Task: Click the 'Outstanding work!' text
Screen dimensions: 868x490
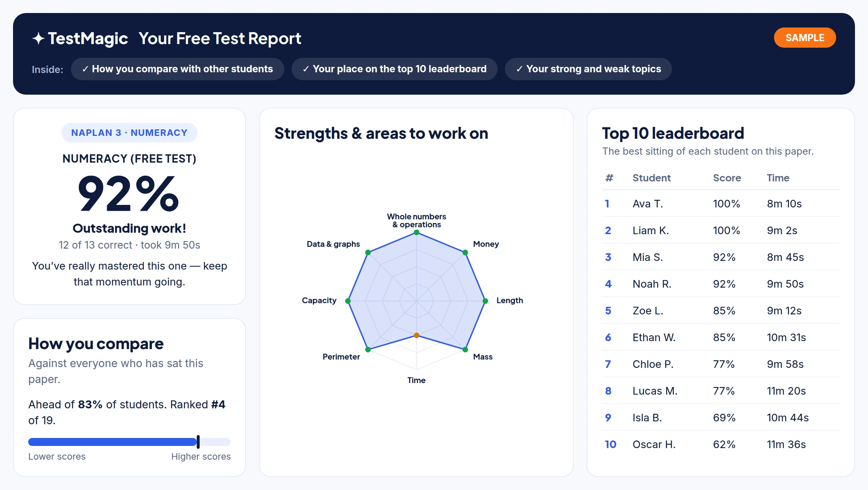Action: [x=129, y=228]
